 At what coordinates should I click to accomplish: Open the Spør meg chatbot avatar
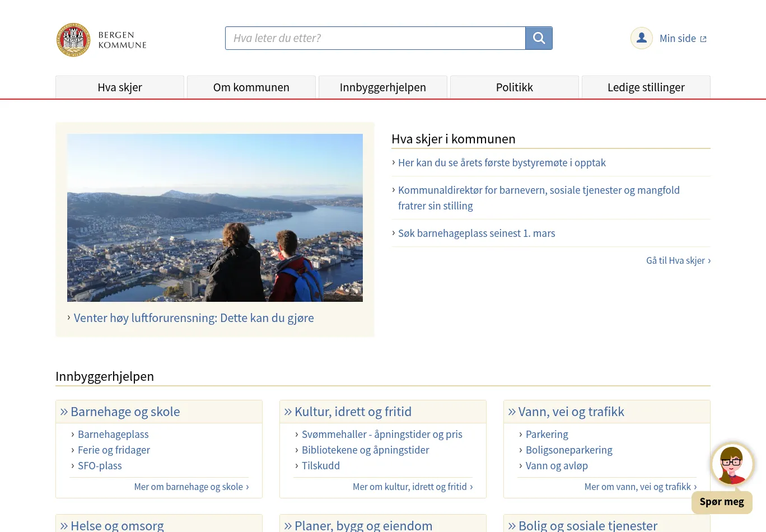(x=732, y=464)
